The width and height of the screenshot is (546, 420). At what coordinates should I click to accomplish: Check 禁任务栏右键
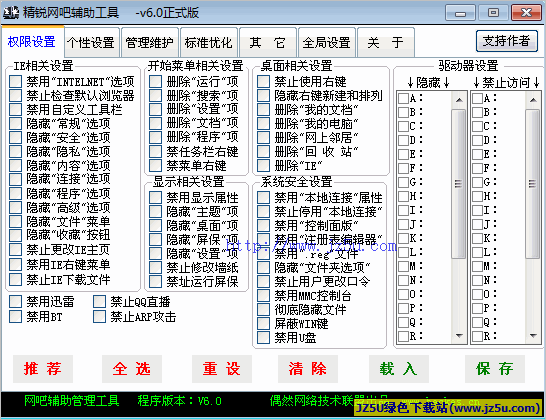[155, 151]
